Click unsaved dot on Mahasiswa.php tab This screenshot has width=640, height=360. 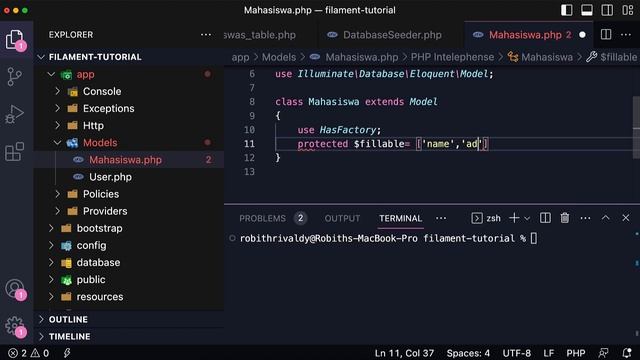582,35
